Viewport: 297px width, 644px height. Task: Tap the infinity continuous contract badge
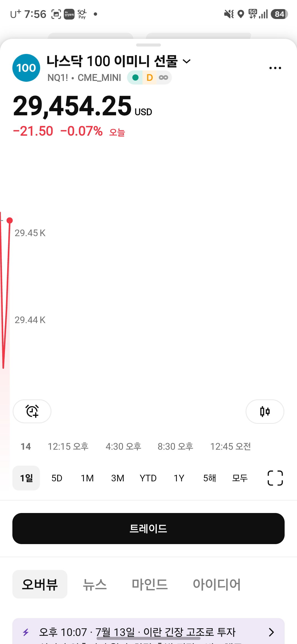coord(163,78)
